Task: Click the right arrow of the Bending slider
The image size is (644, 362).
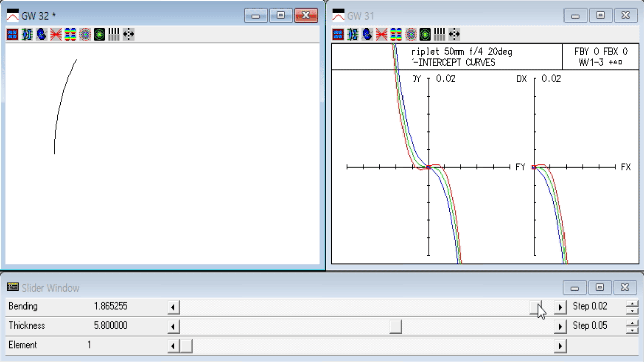Action: click(560, 307)
